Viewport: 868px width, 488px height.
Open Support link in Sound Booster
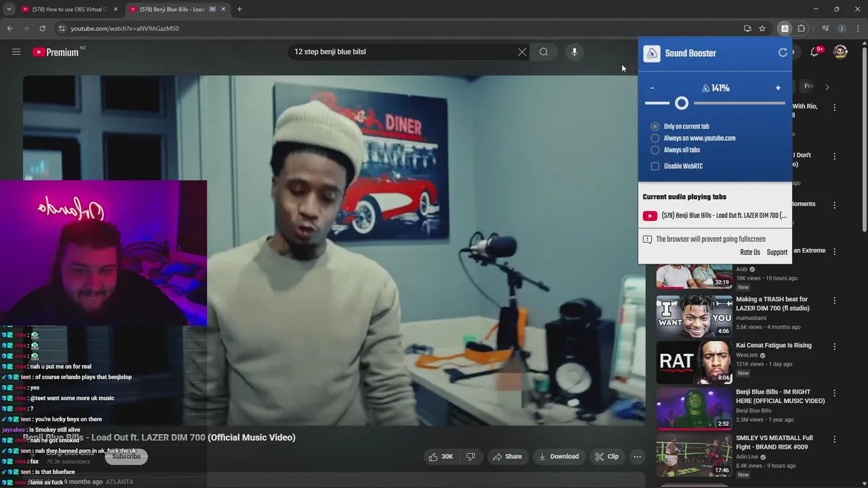click(x=777, y=253)
